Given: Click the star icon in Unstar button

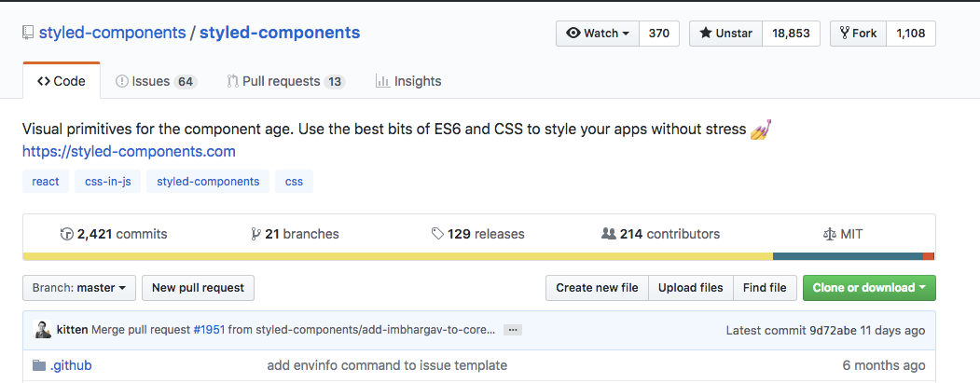Looking at the screenshot, I should click(706, 34).
